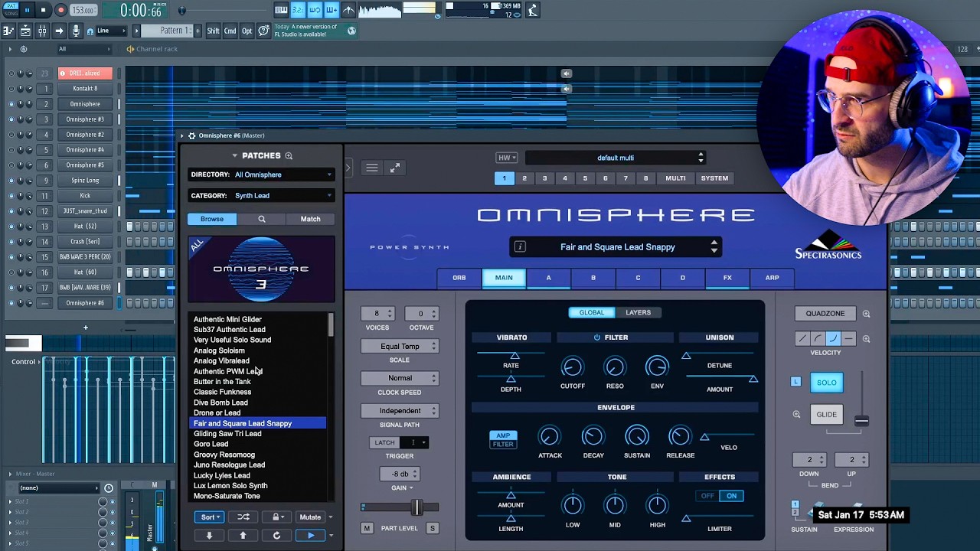The height and width of the screenshot is (551, 980).
Task: Click the patch search magnifier tab
Action: tap(261, 219)
